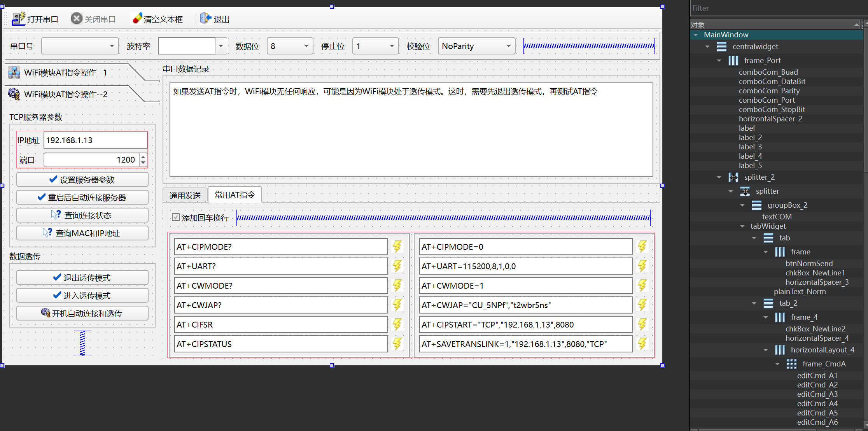Image resolution: width=868 pixels, height=431 pixels.
Task: Click the 设置服务器参数 button
Action: pos(82,180)
